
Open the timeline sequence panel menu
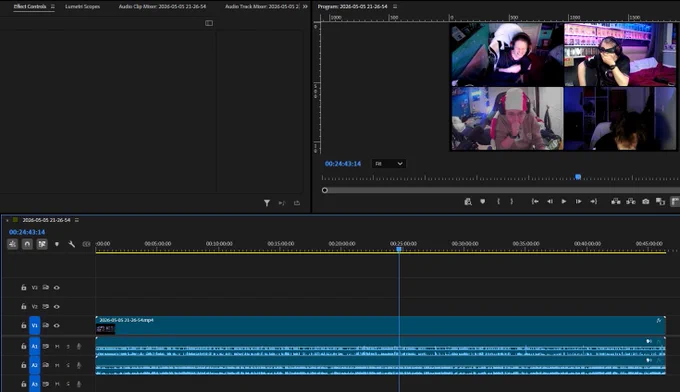tap(77, 220)
